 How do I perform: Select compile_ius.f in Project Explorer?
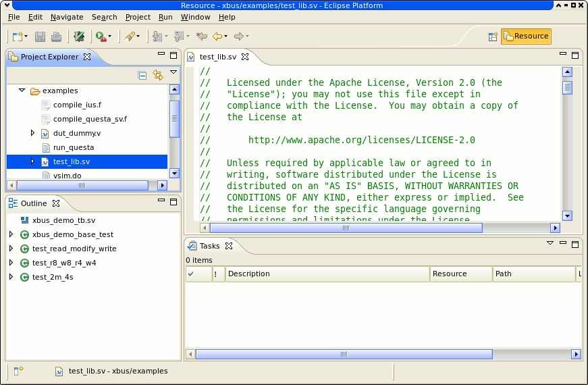77,105
